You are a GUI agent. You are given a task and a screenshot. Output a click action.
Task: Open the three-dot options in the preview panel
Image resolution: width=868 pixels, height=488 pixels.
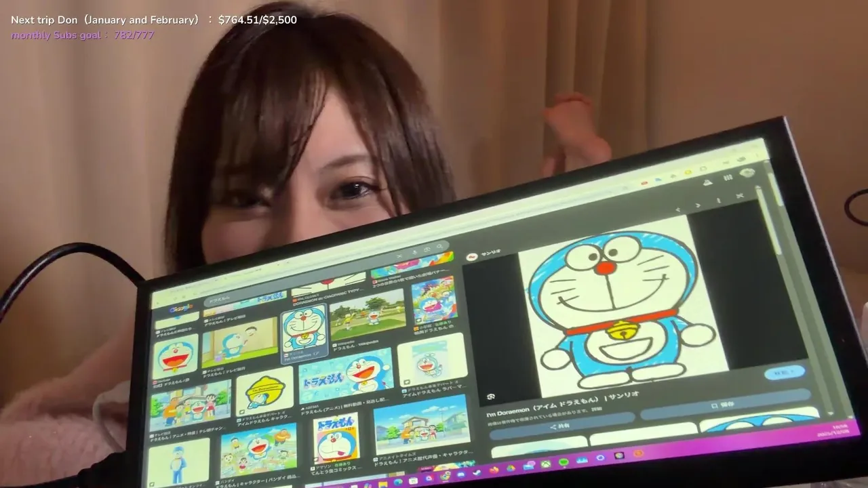pyautogui.click(x=719, y=199)
